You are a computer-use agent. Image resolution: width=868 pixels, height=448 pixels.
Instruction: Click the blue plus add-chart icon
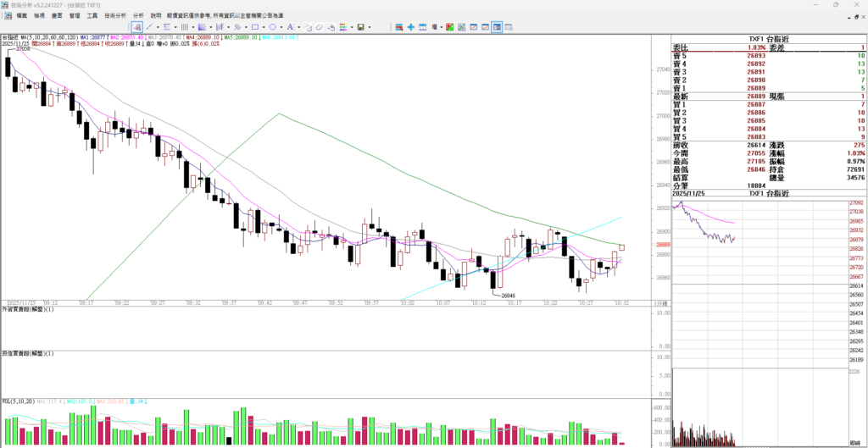[x=411, y=27]
